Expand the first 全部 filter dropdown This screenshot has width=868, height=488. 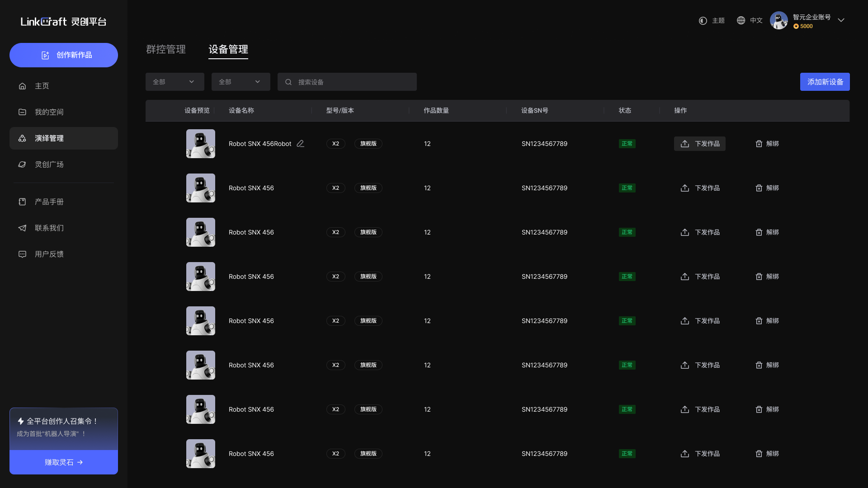pyautogui.click(x=175, y=82)
